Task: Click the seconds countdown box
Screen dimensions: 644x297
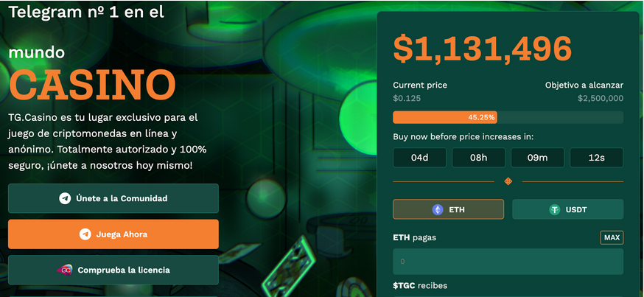Action: pyautogui.click(x=596, y=158)
